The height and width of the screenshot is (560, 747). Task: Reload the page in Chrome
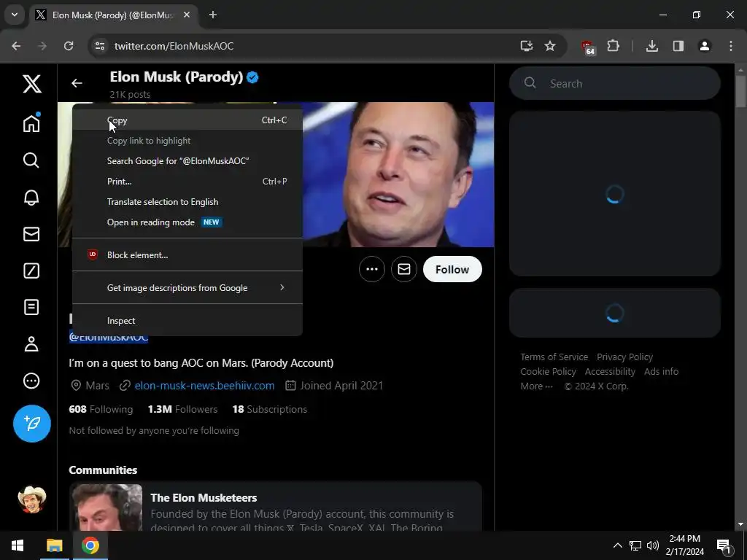(x=69, y=46)
